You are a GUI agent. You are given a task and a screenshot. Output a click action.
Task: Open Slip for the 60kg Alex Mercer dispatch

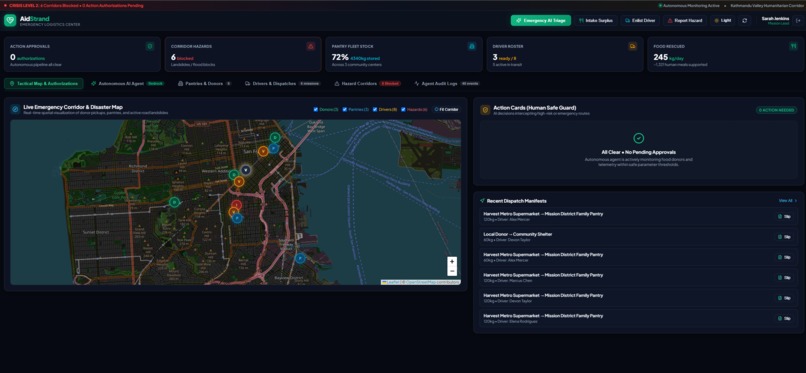(784, 257)
